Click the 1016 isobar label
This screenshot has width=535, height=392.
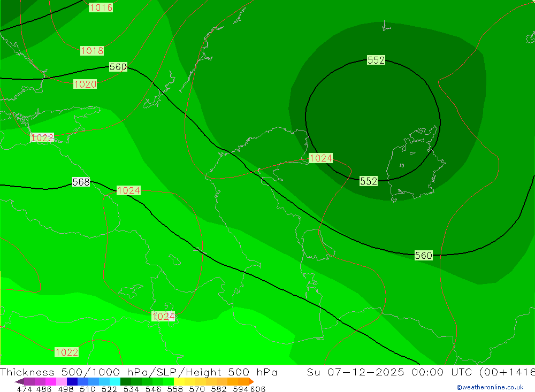[101, 7]
